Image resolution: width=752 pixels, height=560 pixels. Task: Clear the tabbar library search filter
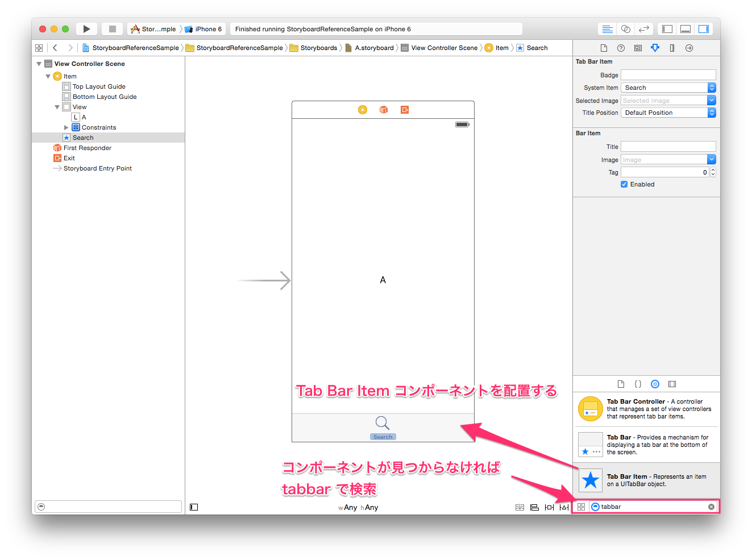click(711, 507)
